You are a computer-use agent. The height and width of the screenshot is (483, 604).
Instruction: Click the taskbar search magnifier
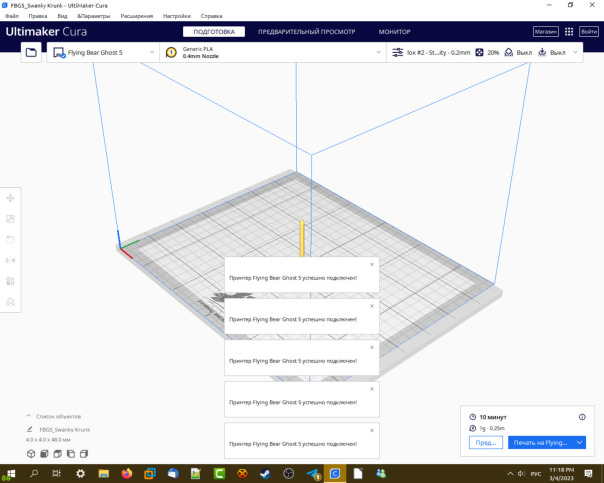34,473
